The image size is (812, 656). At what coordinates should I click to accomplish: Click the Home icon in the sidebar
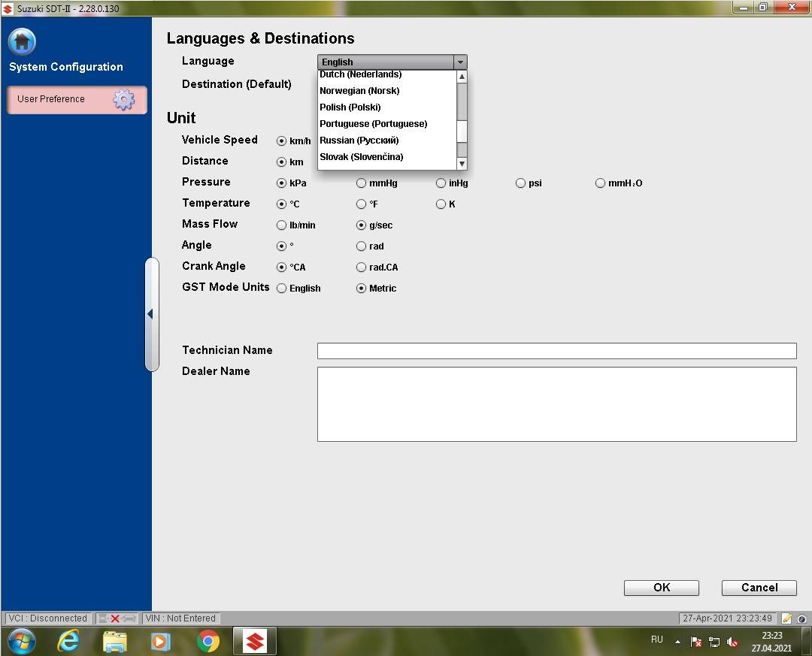tap(22, 41)
